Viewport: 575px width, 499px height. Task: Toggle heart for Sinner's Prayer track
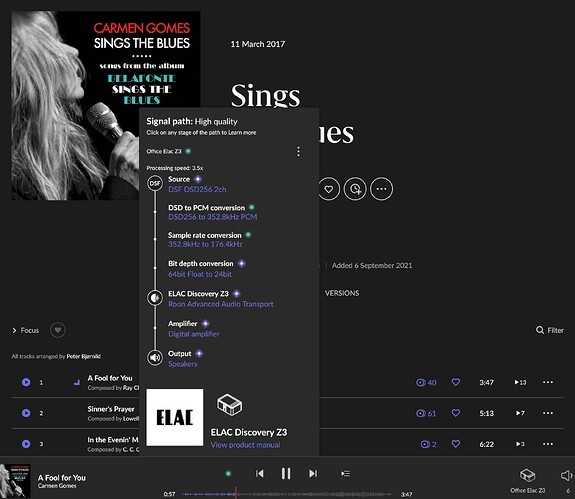455,413
